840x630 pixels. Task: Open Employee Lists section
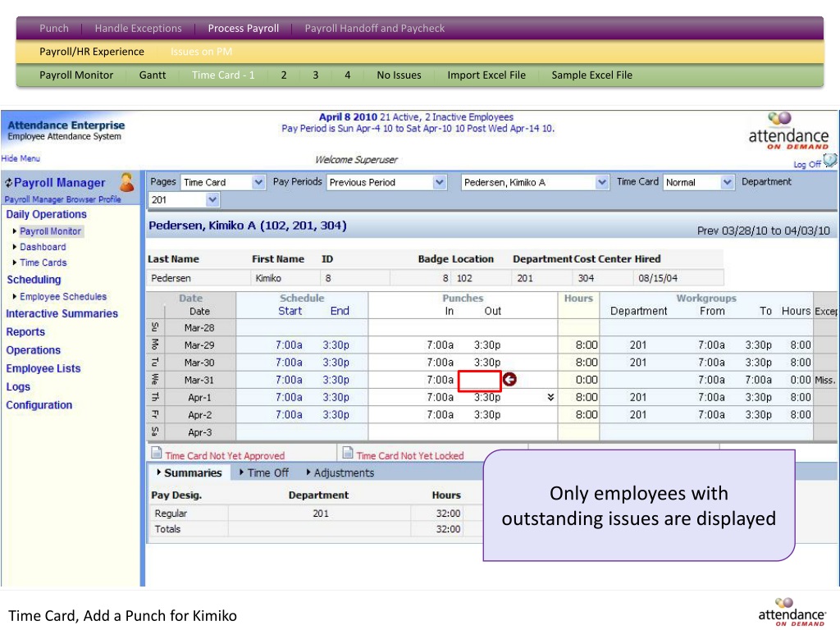coord(43,368)
